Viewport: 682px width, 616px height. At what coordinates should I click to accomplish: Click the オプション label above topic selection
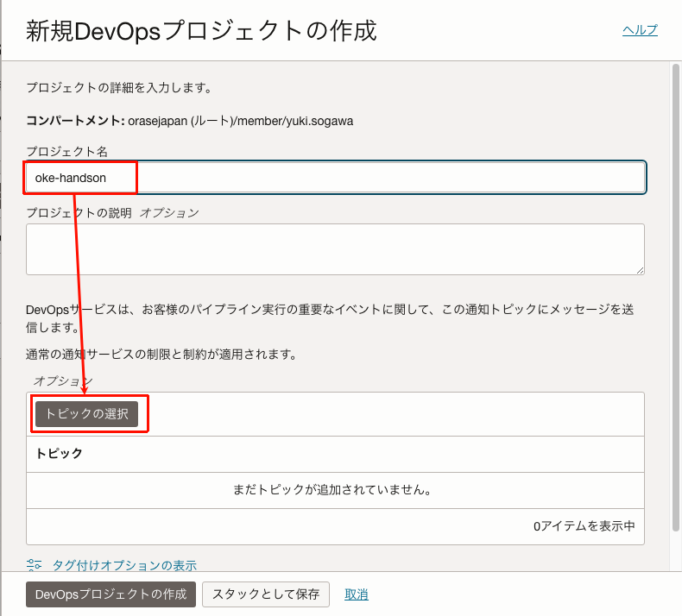[x=63, y=380]
